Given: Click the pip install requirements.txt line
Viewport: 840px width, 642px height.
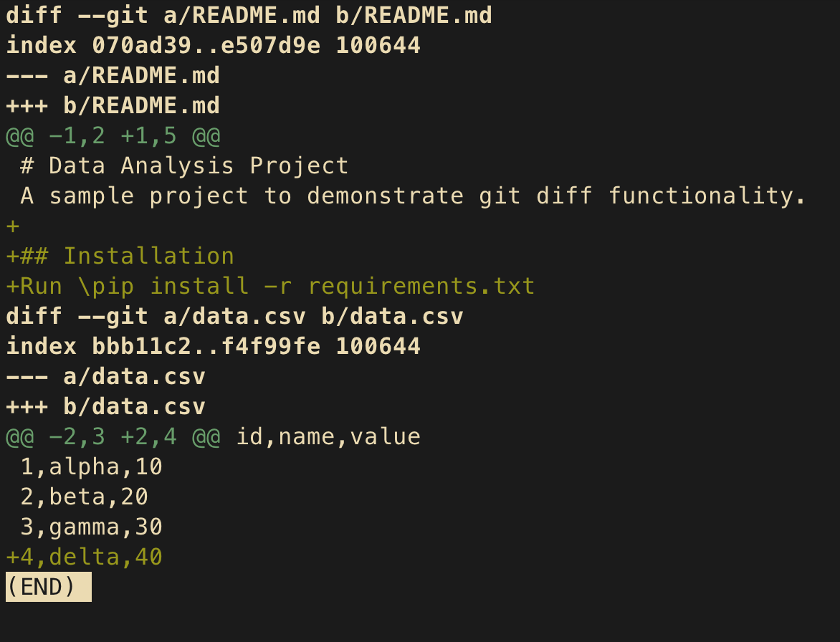Looking at the screenshot, I should pyautogui.click(x=270, y=286).
